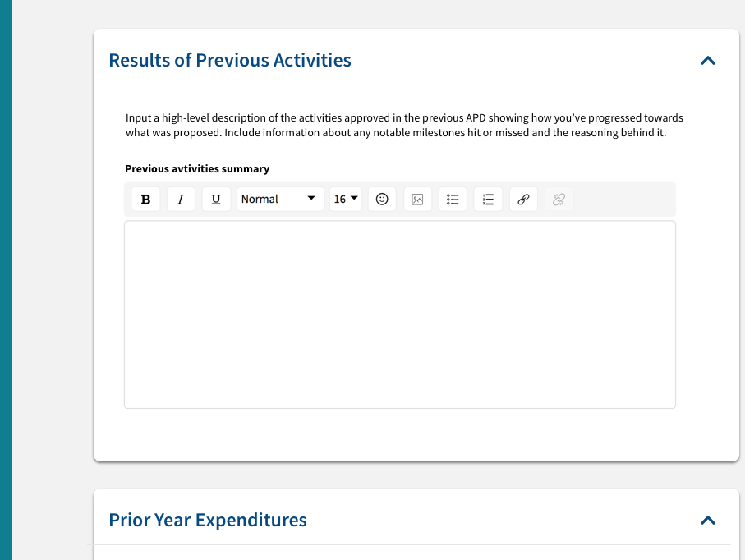Click the caret on the style selector
Image resolution: width=745 pixels, height=560 pixels.
(x=312, y=199)
